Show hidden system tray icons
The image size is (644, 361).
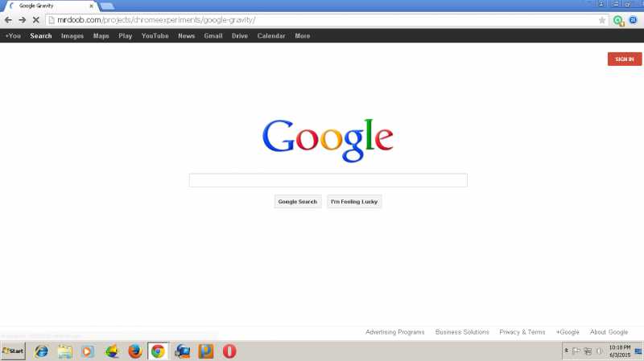pyautogui.click(x=566, y=351)
